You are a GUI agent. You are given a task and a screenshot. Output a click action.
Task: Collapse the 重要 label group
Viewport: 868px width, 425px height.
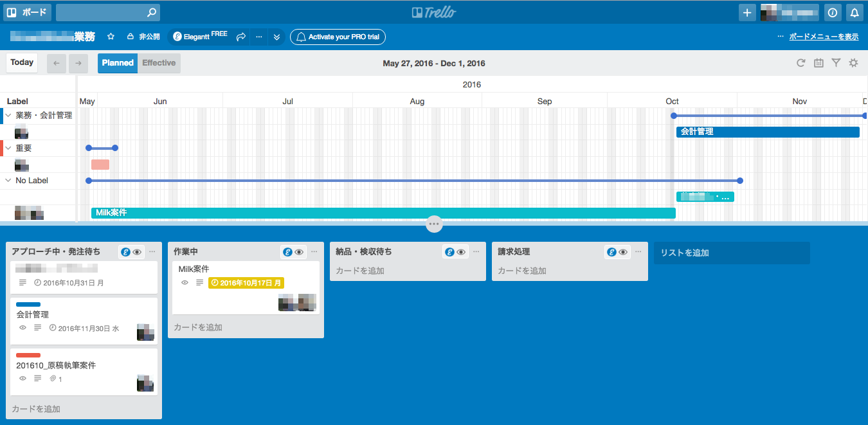point(8,148)
